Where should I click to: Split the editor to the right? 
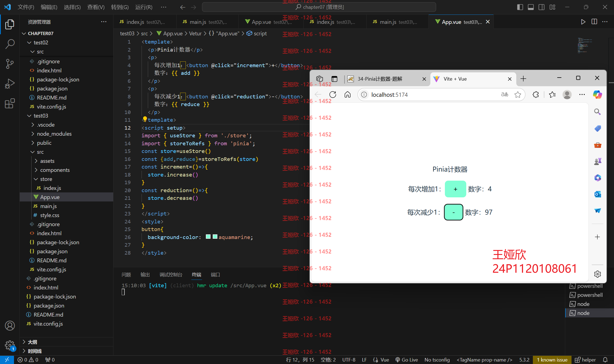click(x=594, y=22)
